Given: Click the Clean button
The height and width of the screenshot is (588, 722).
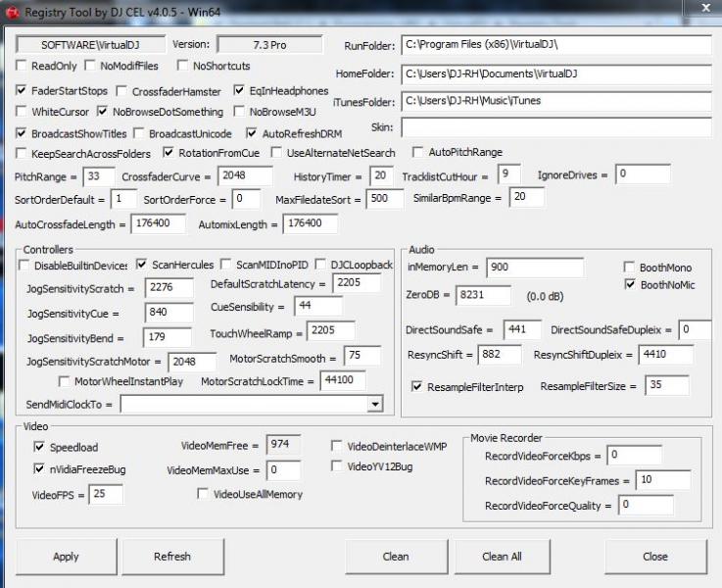Looking at the screenshot, I should click(x=396, y=557).
